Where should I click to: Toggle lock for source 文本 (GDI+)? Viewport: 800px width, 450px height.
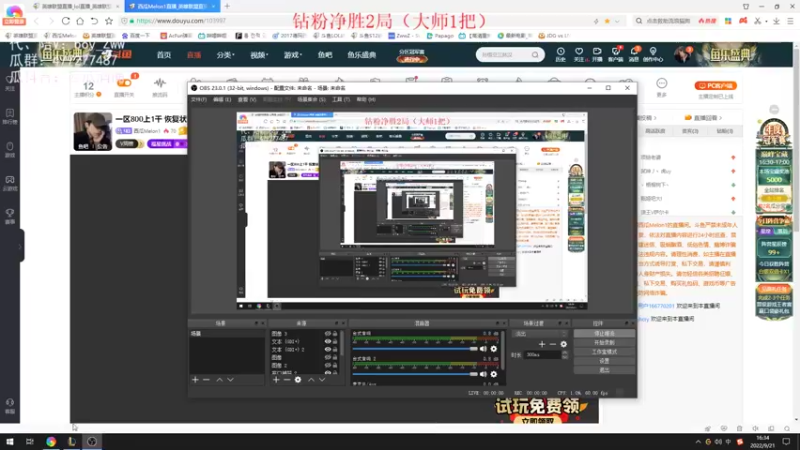335,341
